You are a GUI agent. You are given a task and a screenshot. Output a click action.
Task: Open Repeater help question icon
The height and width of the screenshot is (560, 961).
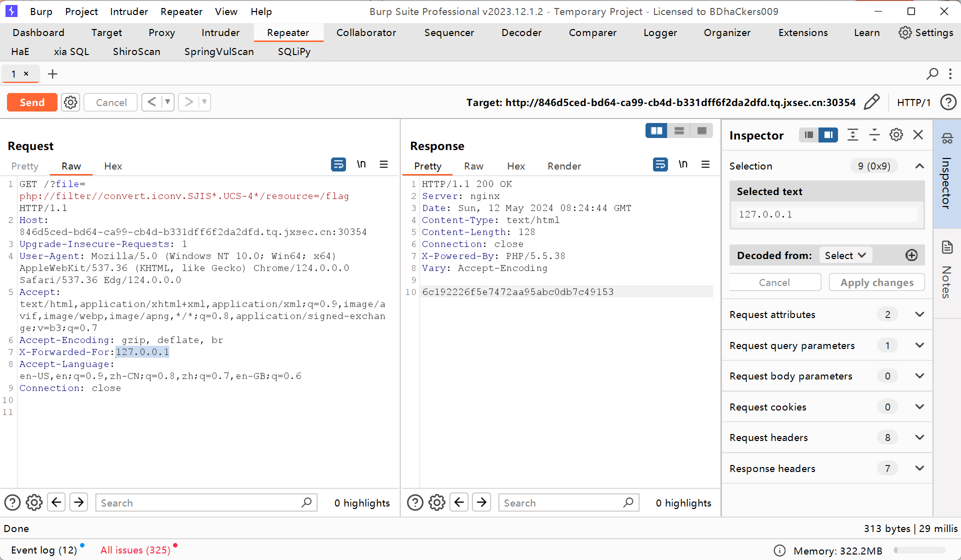[948, 102]
